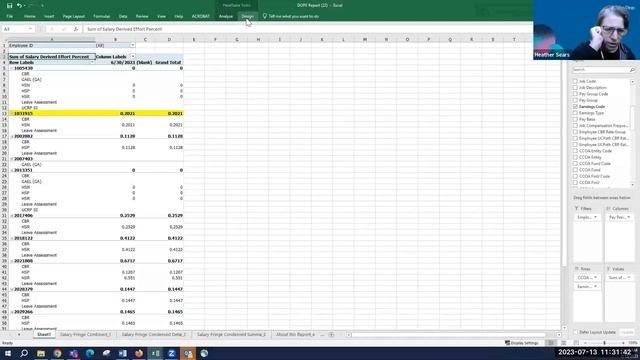The image size is (640, 360).
Task: Open the Sum of... field dropdown in the Values area
Action: (x=629, y=278)
